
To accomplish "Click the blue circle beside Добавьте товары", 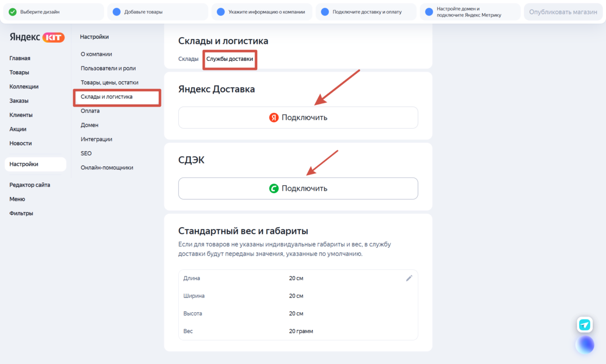I will click(x=116, y=12).
